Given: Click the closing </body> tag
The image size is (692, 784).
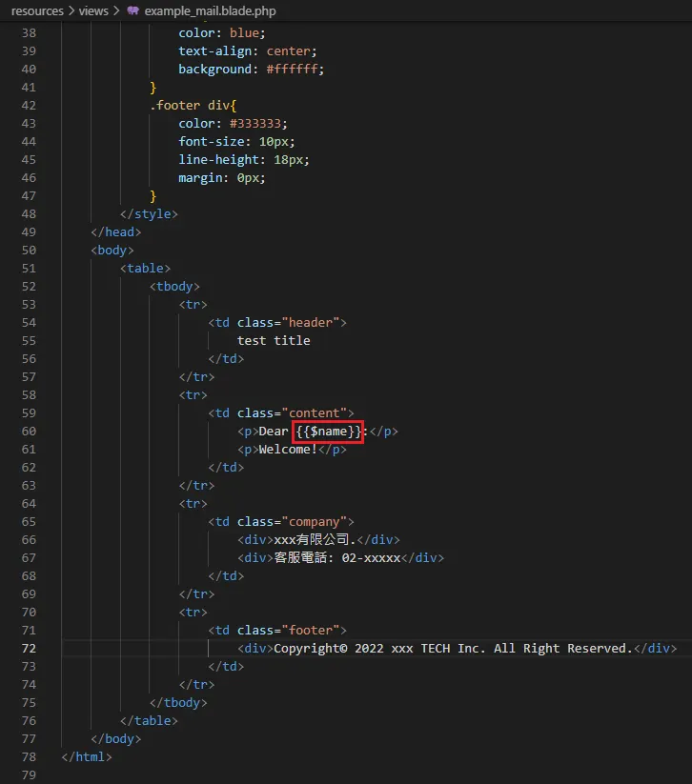Looking at the screenshot, I should pos(116,739).
